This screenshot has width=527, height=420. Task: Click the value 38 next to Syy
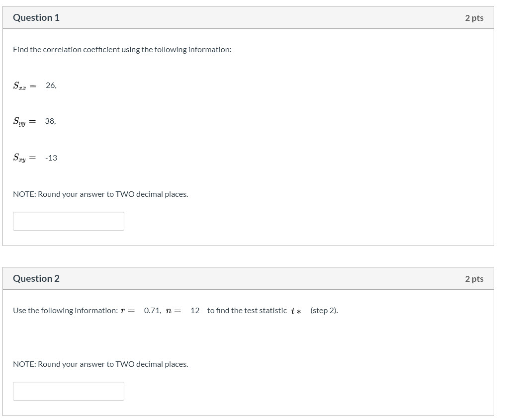pos(50,121)
